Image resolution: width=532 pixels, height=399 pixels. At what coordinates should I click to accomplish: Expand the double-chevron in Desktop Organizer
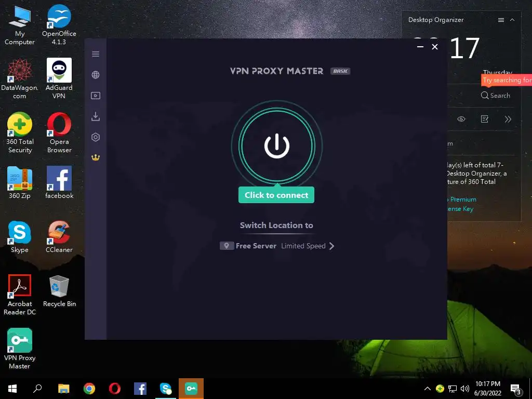508,119
